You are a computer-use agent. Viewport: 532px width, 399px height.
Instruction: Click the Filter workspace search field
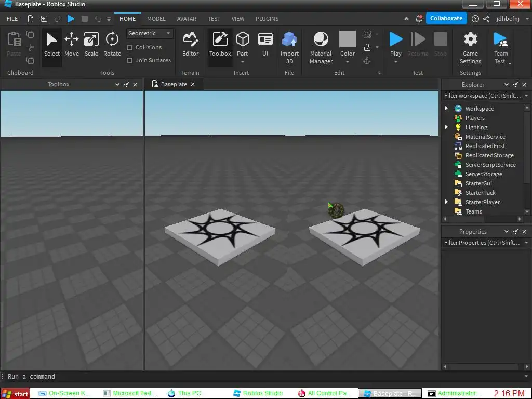pos(482,96)
